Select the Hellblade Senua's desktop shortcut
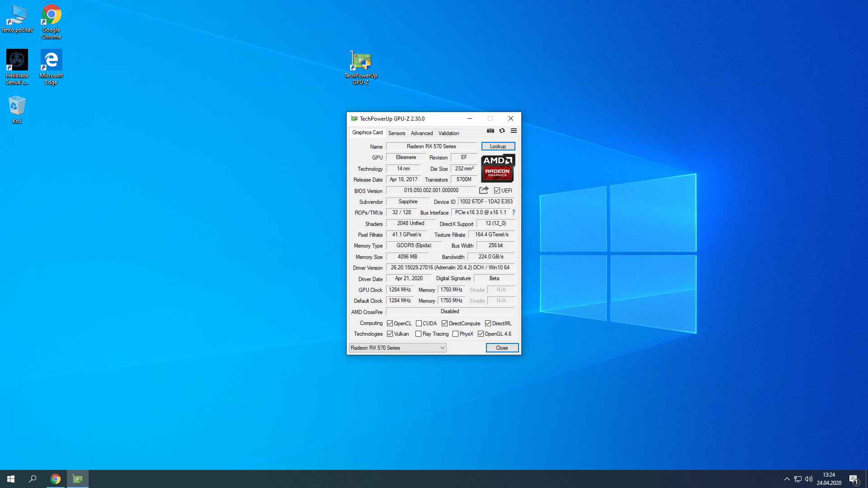The width and height of the screenshot is (868, 488). (x=17, y=67)
